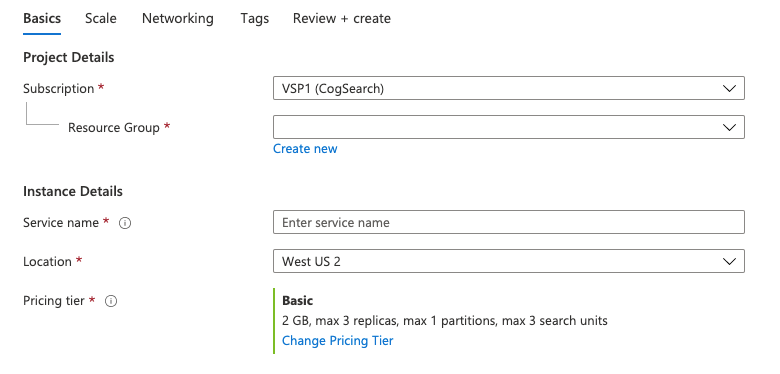Show the Service name info tooltip icon

tap(125, 223)
